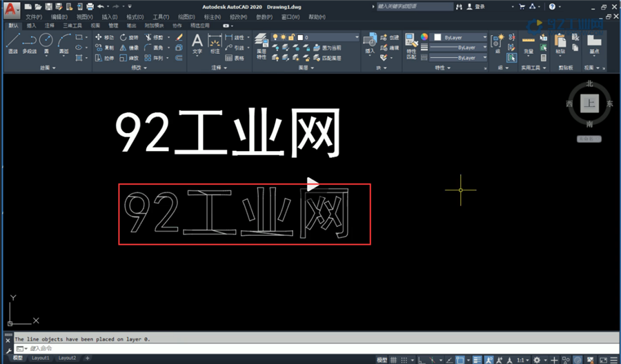Click the Table (表格) tool
The width and height of the screenshot is (621, 364).
[235, 58]
